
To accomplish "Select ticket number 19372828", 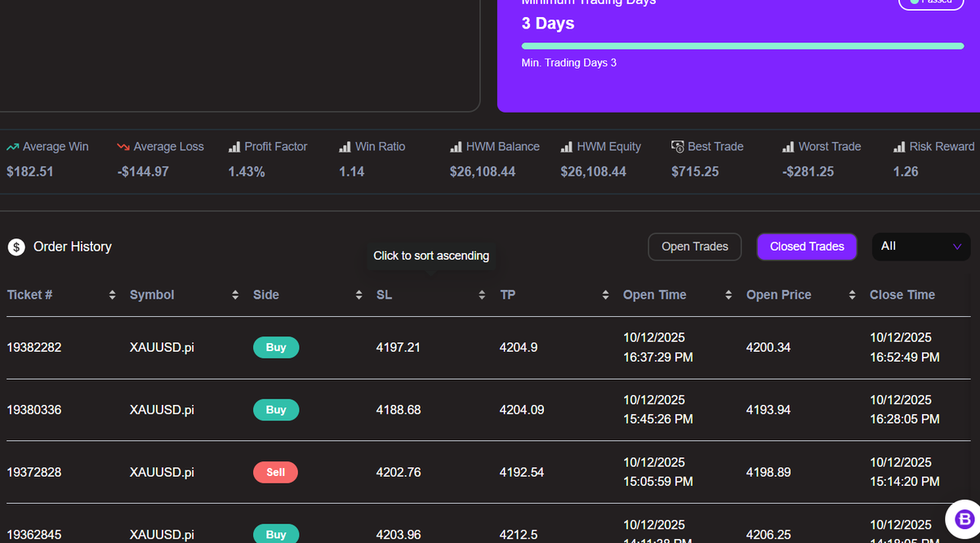I will [34, 472].
